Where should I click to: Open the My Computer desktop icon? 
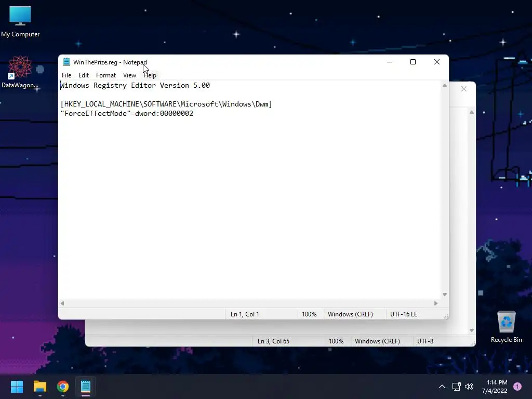[20, 22]
